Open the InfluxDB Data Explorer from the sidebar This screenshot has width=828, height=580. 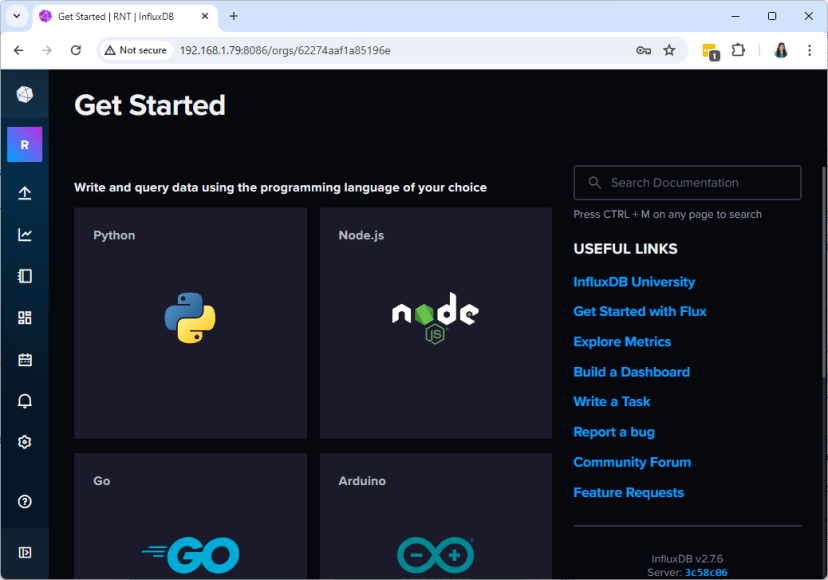pos(24,234)
